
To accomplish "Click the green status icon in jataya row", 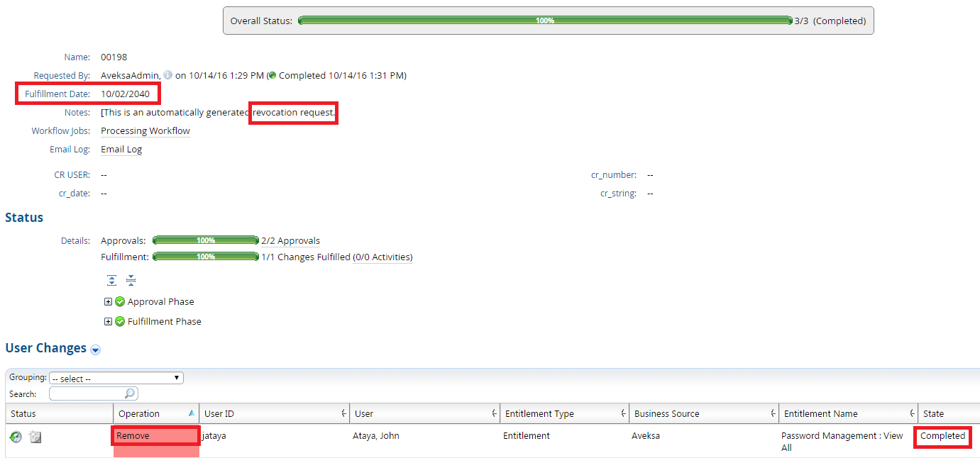I will [16, 437].
